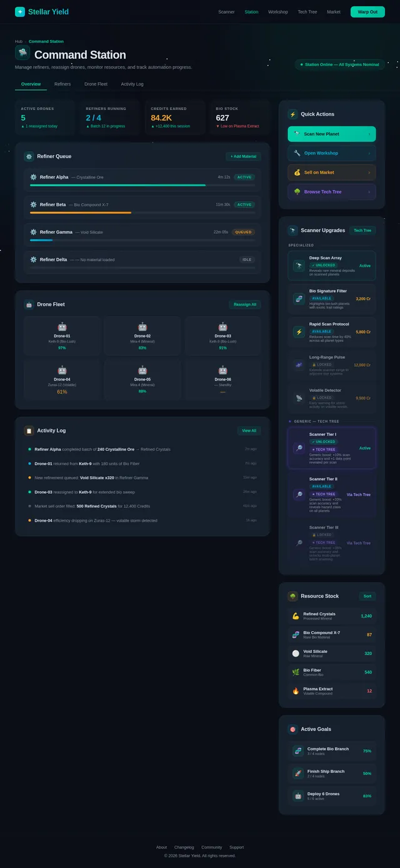
Task: Expand the Scan New Planet chevron
Action: pyautogui.click(x=369, y=134)
